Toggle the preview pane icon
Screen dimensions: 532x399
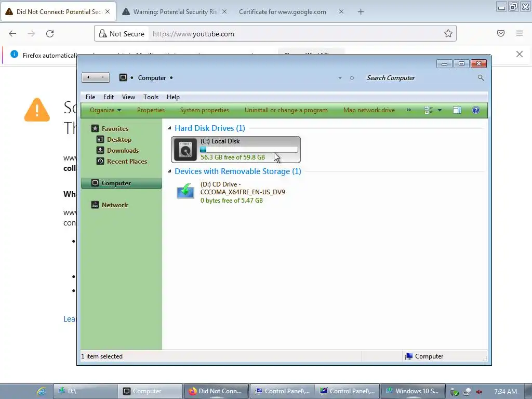(x=457, y=110)
